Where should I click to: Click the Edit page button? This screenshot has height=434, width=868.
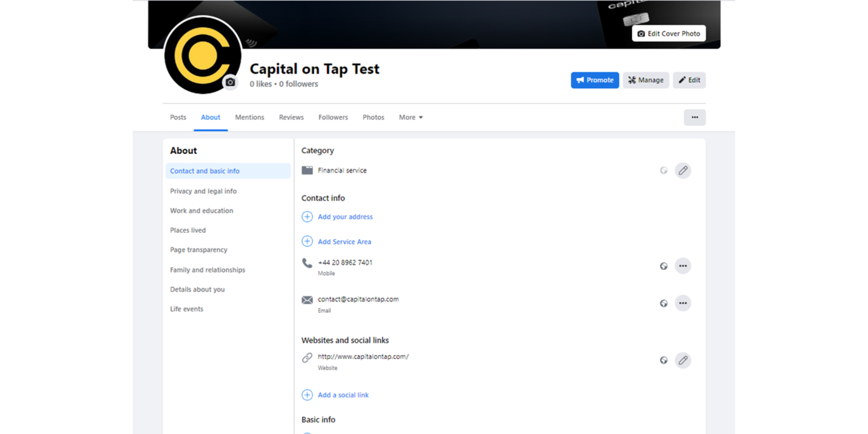coord(689,80)
